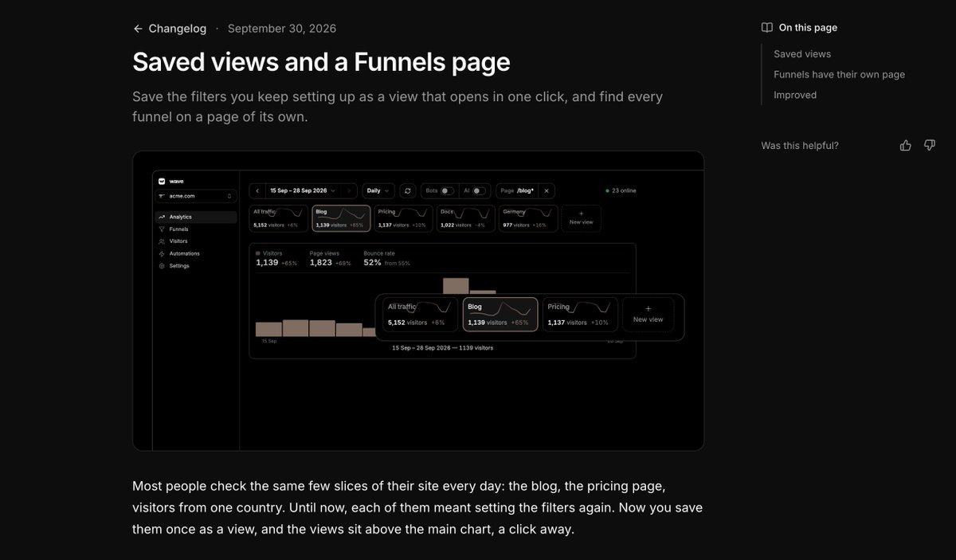Go to the next date range in the preview

[x=349, y=190]
